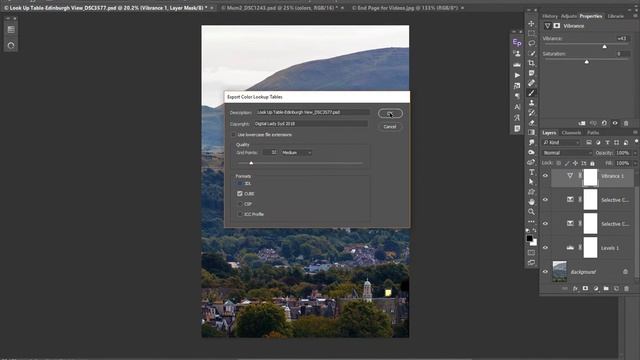Select the Move tool
The height and width of the screenshot is (360, 640).
[531, 23]
